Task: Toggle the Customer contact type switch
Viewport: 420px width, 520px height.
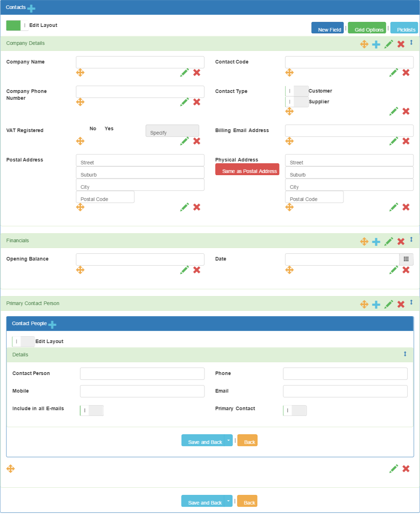Action: click(x=297, y=91)
